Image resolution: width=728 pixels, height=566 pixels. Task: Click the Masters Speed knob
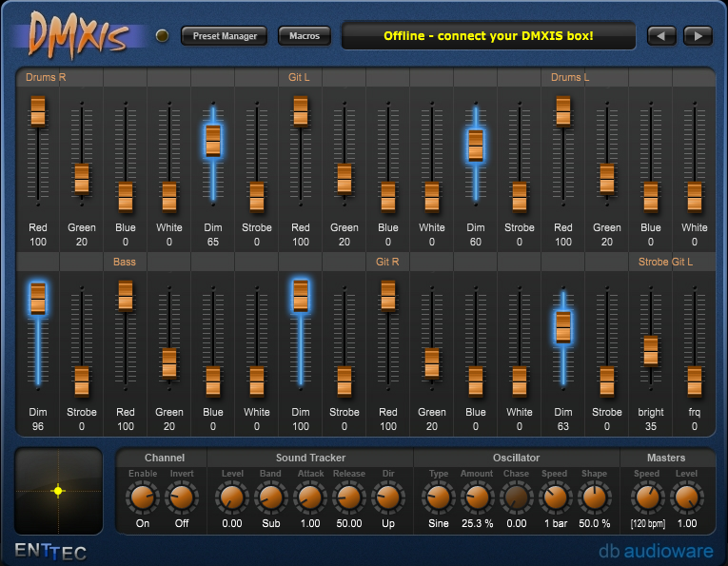pyautogui.click(x=648, y=498)
